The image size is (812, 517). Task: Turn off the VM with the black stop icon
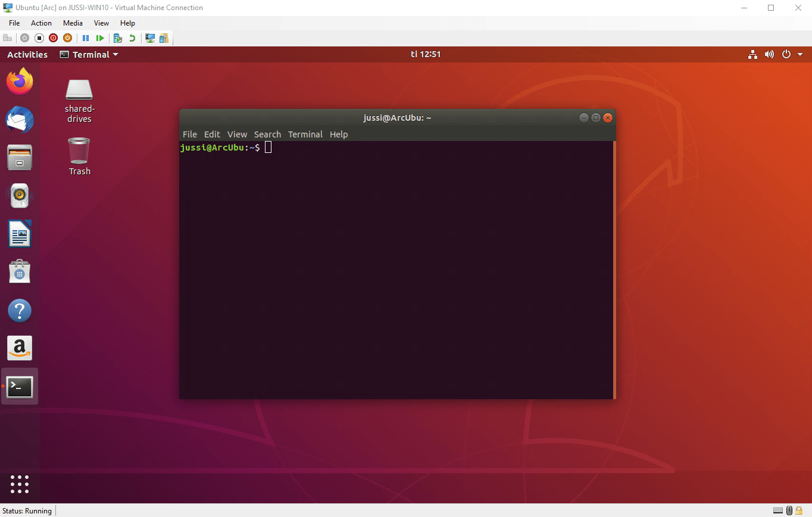(x=39, y=38)
